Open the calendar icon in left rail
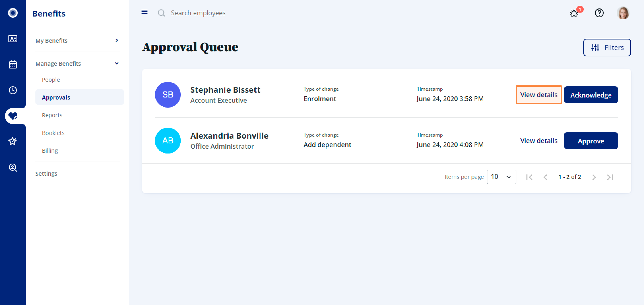Viewport: 644px width, 305px height. (13, 64)
